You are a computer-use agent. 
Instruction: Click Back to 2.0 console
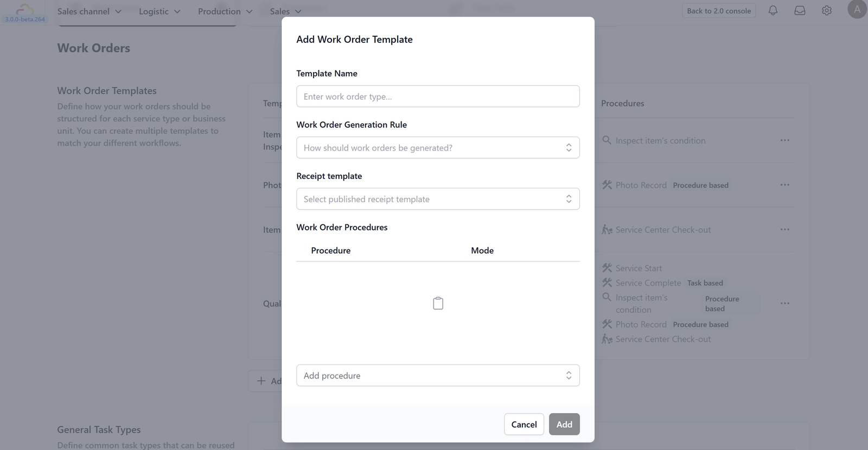(x=718, y=10)
